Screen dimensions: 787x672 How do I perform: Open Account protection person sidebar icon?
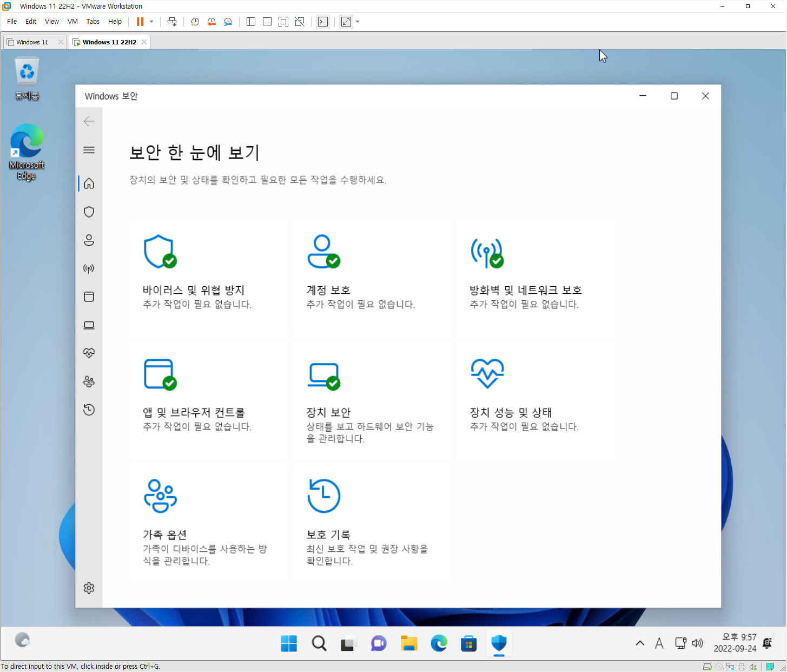[x=89, y=240]
